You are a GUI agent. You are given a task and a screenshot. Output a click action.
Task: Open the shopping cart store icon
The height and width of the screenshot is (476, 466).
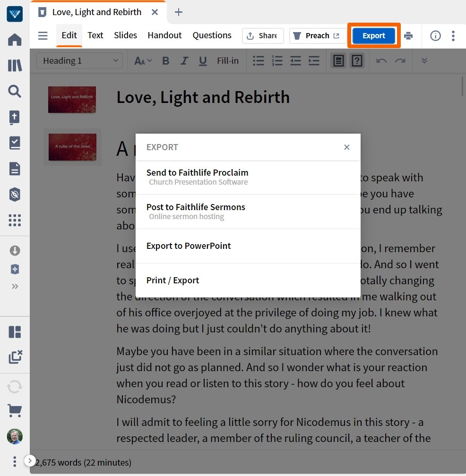(15, 411)
